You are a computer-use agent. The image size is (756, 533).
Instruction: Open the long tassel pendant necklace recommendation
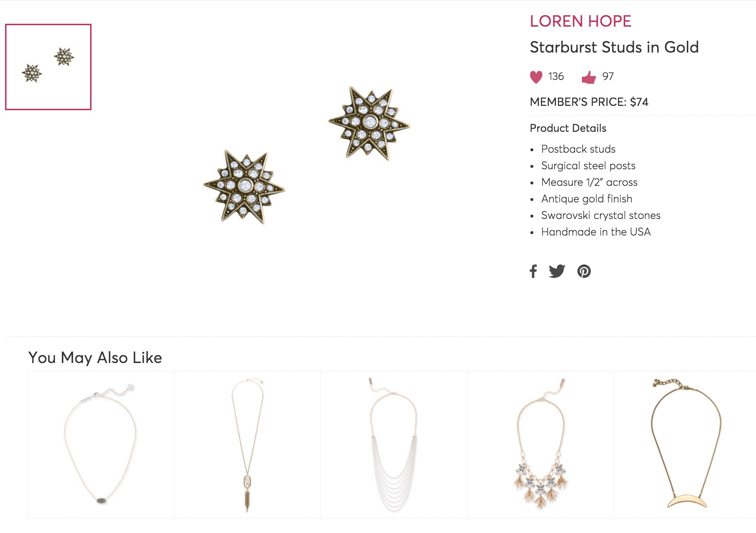coord(247,445)
